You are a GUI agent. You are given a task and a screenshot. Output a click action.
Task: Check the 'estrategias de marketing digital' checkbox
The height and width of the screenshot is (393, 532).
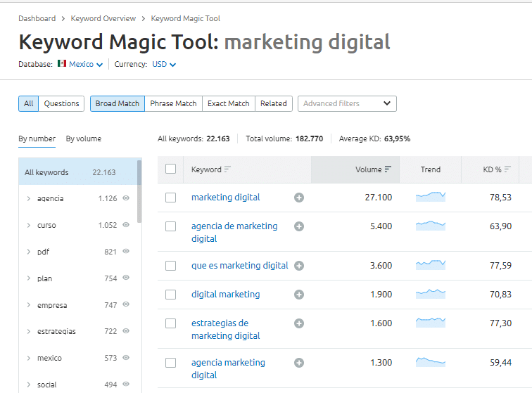[170, 323]
